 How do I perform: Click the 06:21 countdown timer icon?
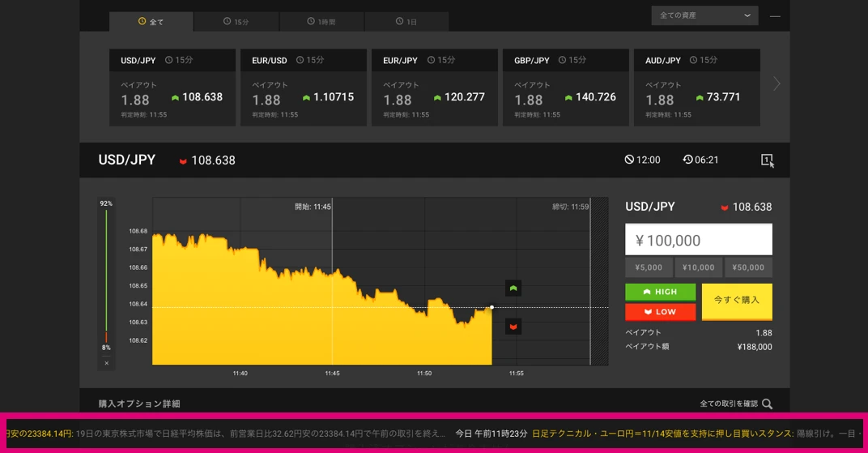(687, 160)
